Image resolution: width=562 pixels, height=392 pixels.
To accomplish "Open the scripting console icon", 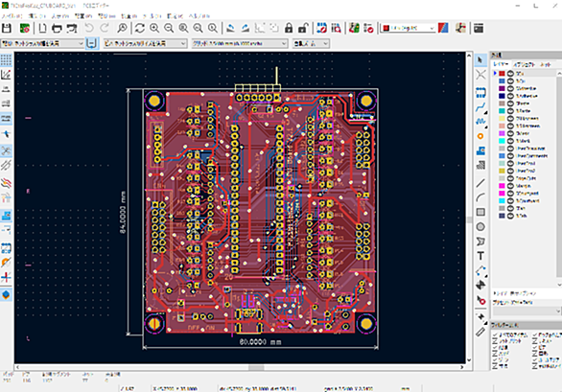I will point(479,28).
